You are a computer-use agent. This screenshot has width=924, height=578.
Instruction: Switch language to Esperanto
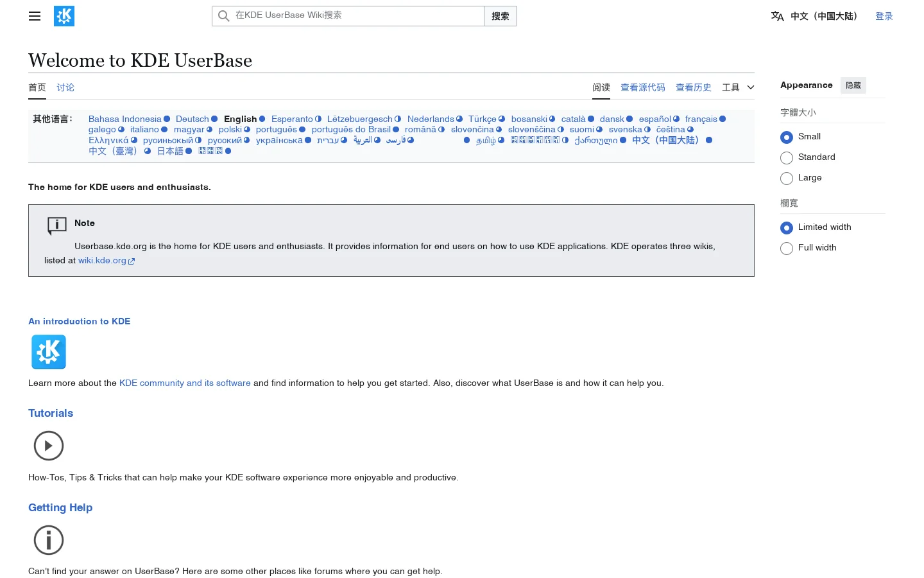coord(292,119)
